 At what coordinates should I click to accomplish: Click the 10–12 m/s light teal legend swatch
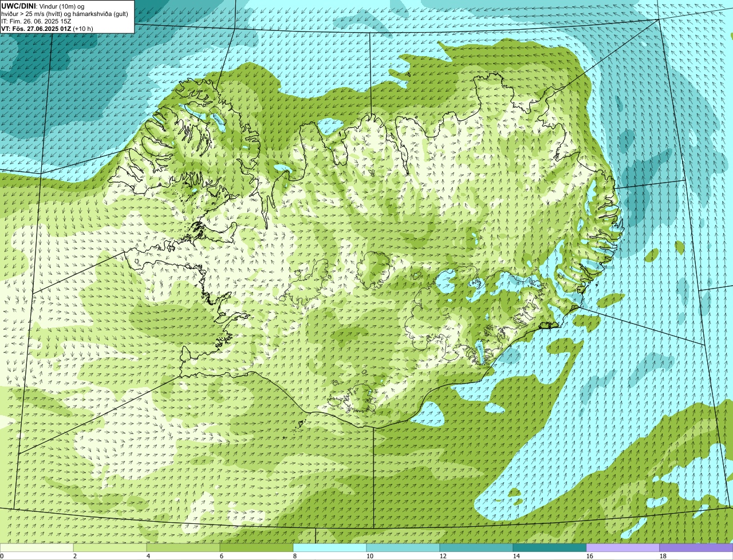[x=403, y=547]
